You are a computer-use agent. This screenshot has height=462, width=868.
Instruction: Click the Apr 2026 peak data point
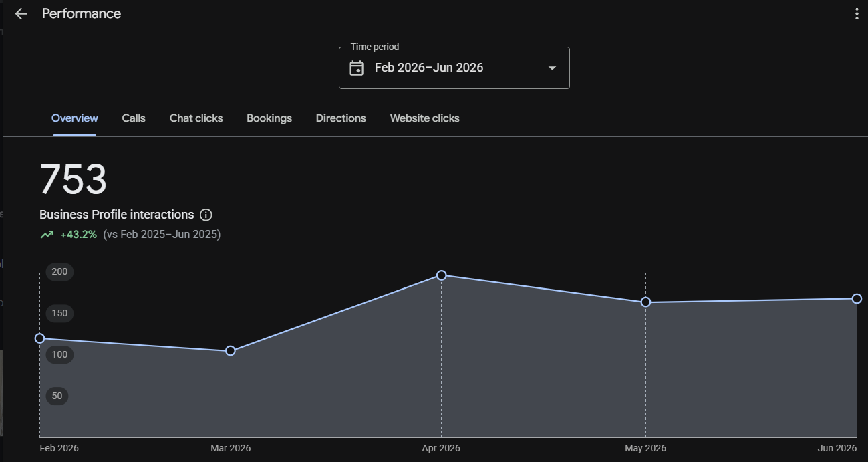pyautogui.click(x=441, y=275)
